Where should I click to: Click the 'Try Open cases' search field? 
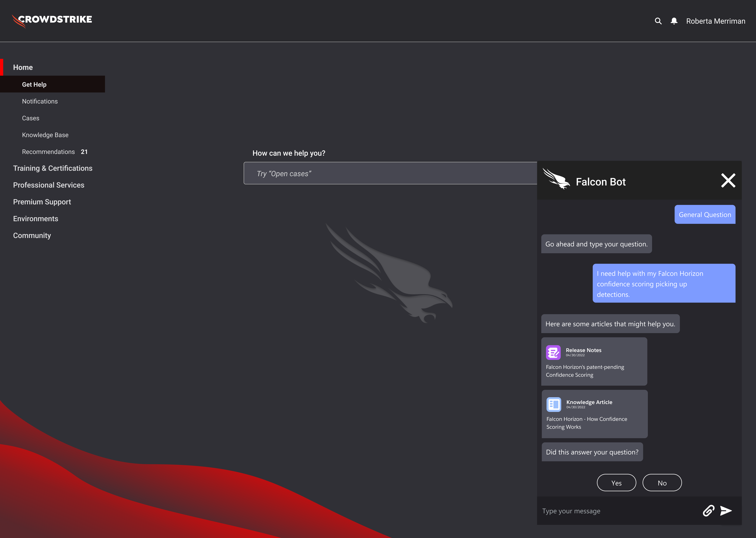(x=390, y=173)
